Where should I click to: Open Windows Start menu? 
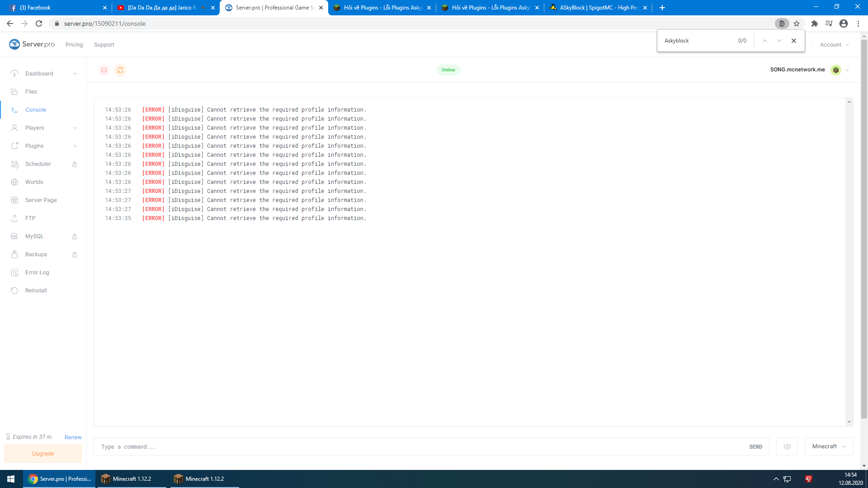coord(11,479)
